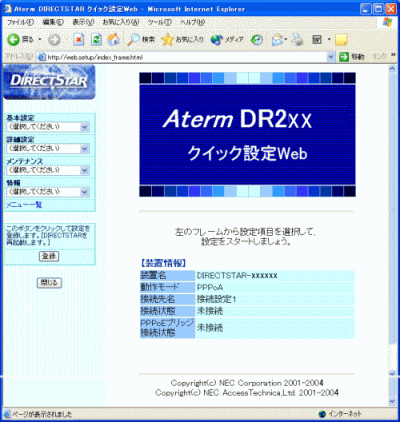Click the 接続設定1 value cell

pos(275,299)
